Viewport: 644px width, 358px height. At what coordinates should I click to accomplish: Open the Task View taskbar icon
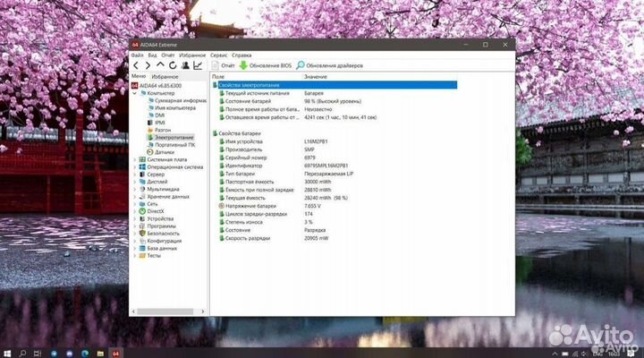point(38,353)
